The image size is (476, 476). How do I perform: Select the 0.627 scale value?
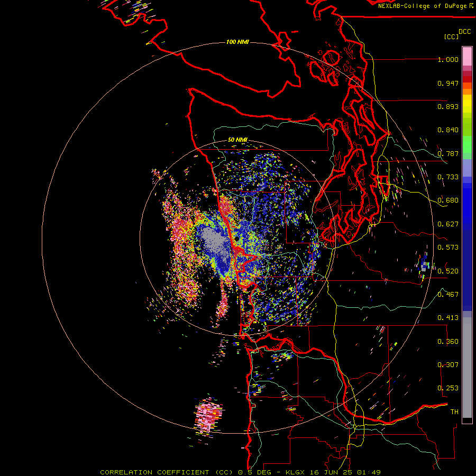[x=448, y=224]
